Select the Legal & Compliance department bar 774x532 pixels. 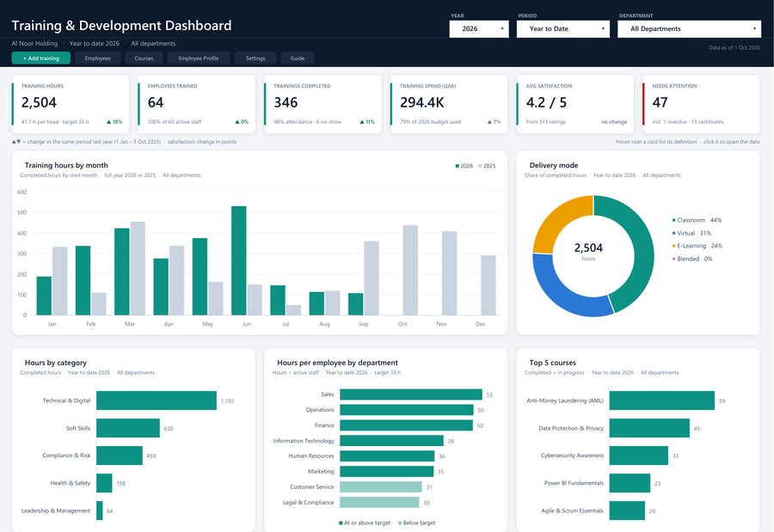pyautogui.click(x=379, y=503)
